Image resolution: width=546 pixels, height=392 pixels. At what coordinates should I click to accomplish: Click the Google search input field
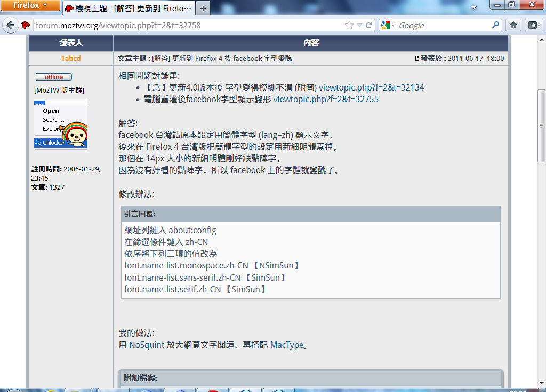tap(444, 25)
